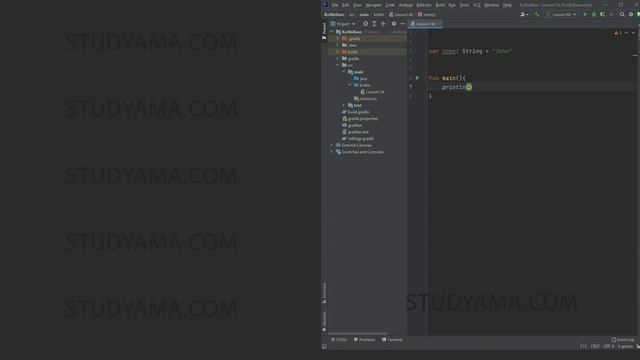
Task: Open the Project view dropdown
Action: (343, 24)
